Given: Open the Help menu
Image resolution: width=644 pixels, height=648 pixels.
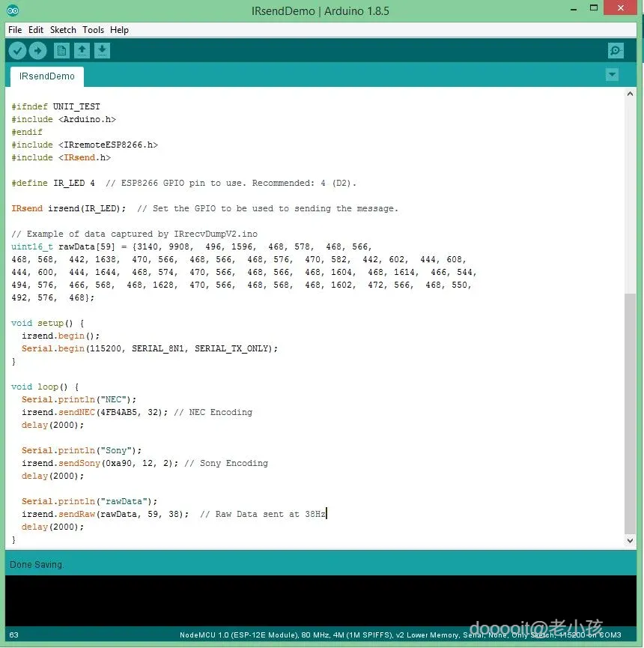Looking at the screenshot, I should 119,30.
